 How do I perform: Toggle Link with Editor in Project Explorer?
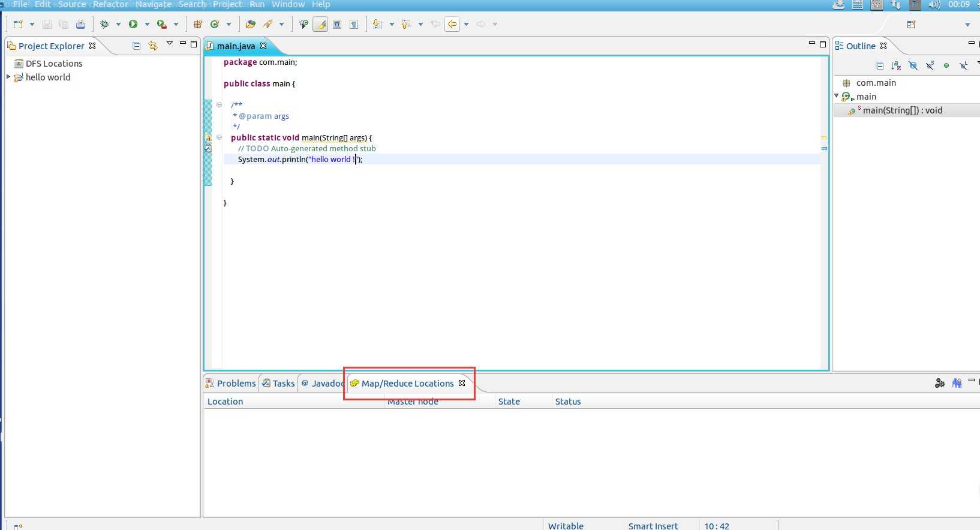[153, 46]
